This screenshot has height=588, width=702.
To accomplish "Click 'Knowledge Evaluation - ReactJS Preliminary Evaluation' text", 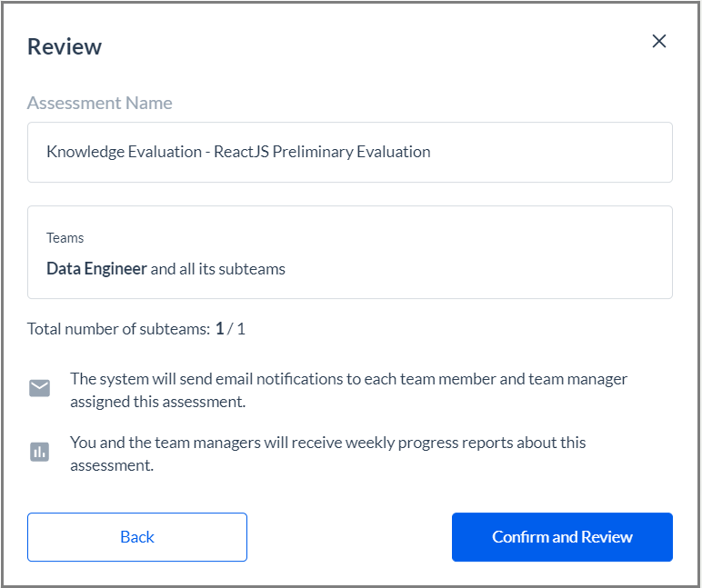I will pyautogui.click(x=238, y=152).
